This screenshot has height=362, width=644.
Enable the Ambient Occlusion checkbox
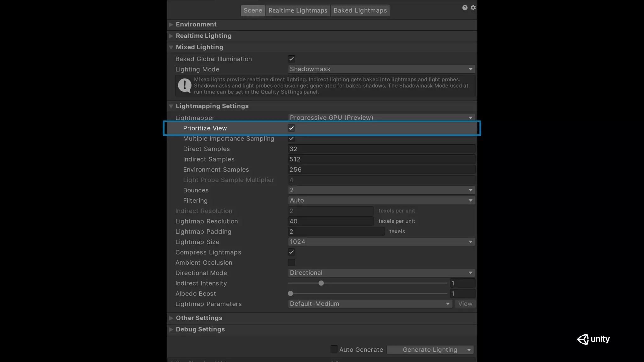(291, 262)
